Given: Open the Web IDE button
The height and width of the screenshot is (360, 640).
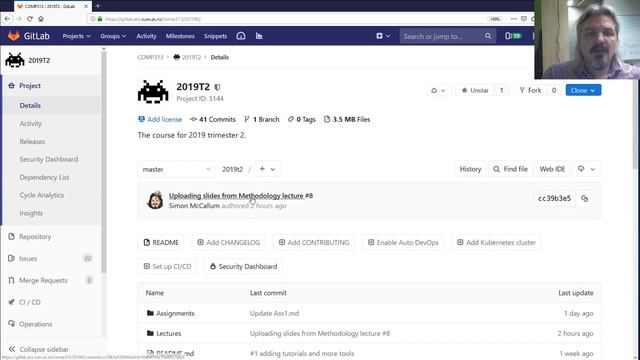Looking at the screenshot, I should (x=552, y=169).
